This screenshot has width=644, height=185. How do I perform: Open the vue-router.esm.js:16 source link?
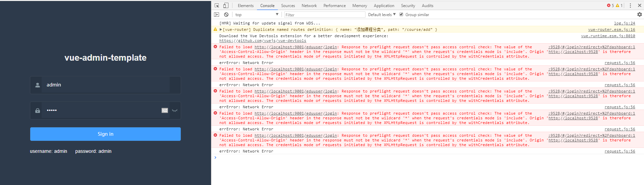click(611, 29)
